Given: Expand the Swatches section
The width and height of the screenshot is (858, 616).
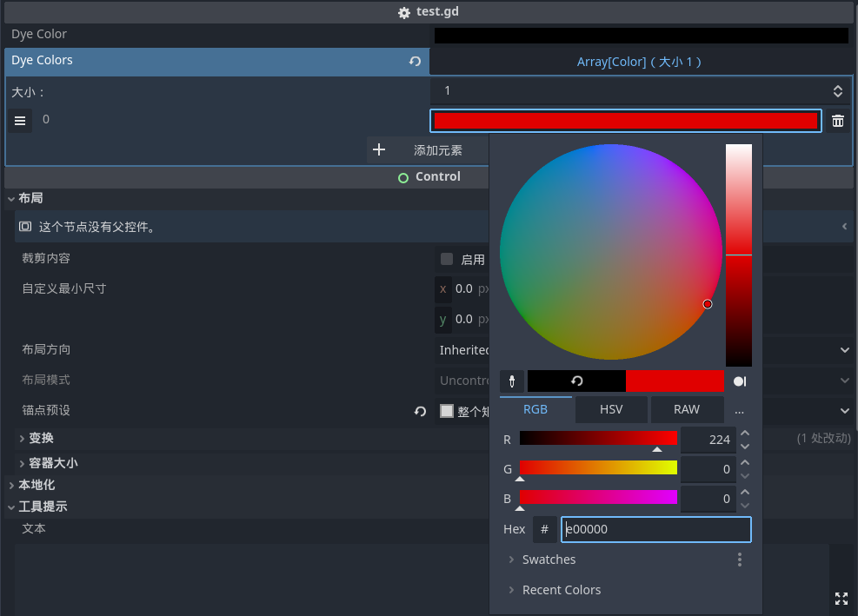Looking at the screenshot, I should (x=512, y=560).
